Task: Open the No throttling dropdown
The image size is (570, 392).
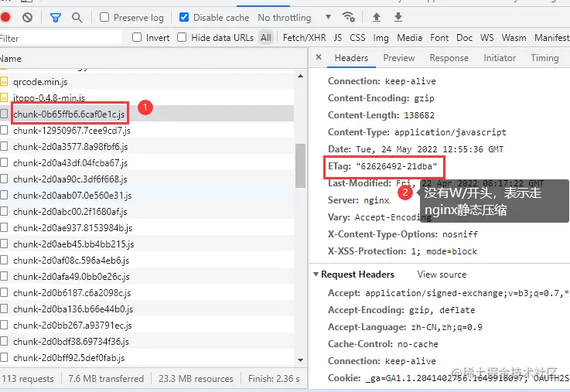Action: click(294, 17)
